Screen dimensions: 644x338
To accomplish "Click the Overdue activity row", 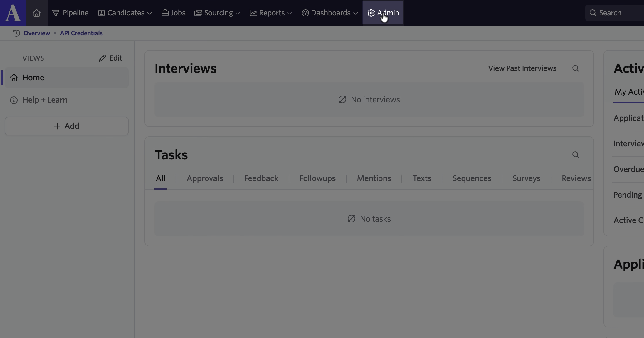I will [628, 169].
